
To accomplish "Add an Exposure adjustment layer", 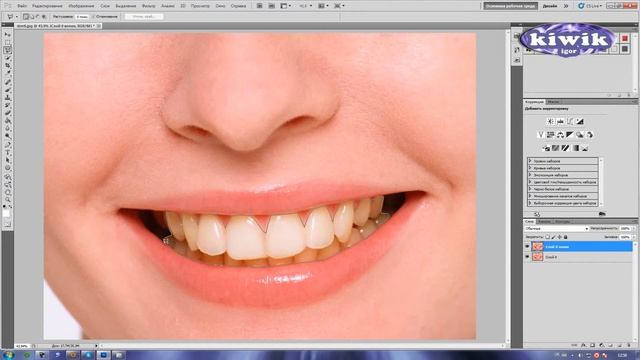I will pos(580,122).
